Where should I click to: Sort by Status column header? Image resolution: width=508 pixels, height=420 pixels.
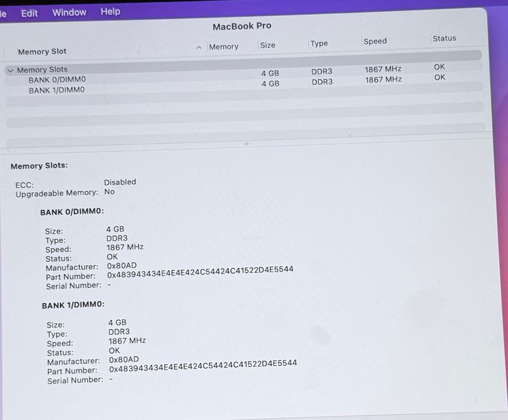click(444, 38)
